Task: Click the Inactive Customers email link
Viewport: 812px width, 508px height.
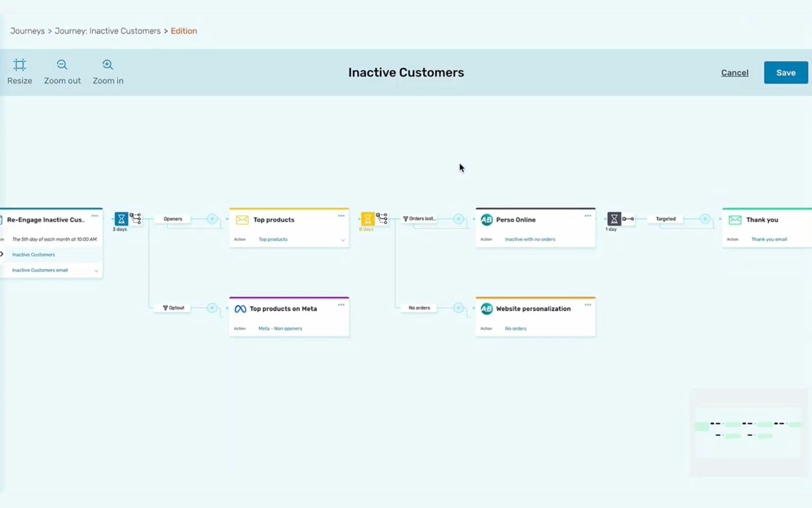Action: click(40, 270)
